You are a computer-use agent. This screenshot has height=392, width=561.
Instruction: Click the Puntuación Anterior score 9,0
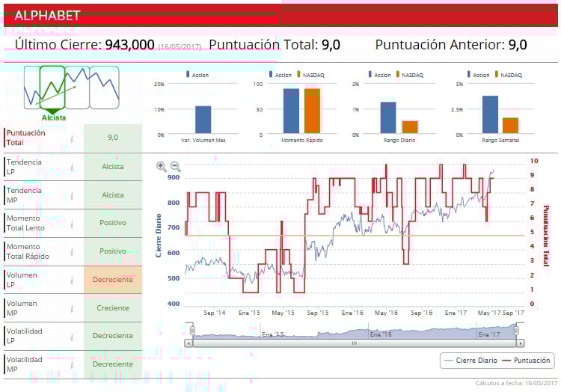[x=518, y=45]
